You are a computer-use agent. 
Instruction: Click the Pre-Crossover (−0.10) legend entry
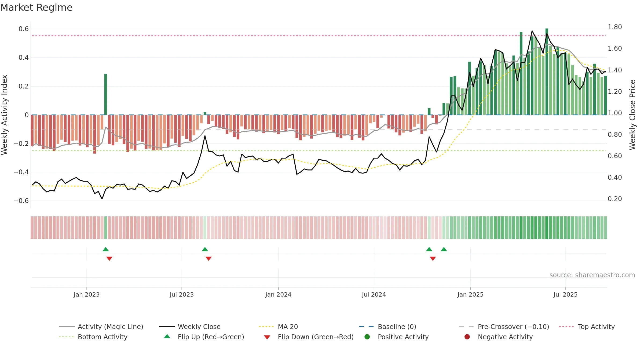[504, 327]
